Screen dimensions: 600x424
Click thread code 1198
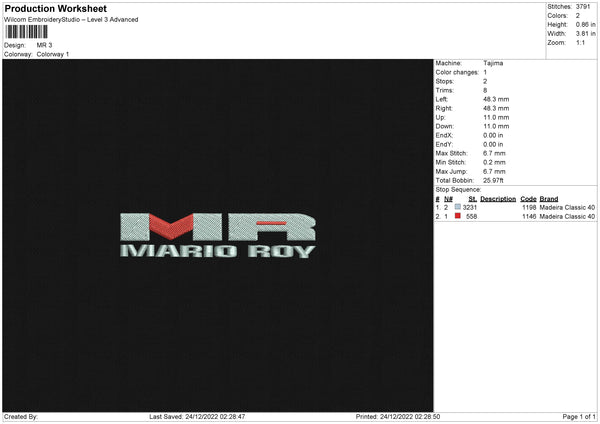pos(529,207)
